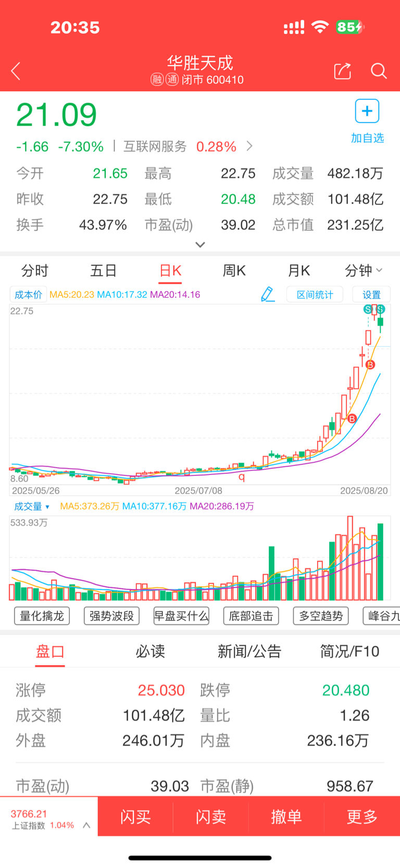The width and height of the screenshot is (400, 868).
Task: Add stock to watchlist plus icon
Action: (367, 111)
